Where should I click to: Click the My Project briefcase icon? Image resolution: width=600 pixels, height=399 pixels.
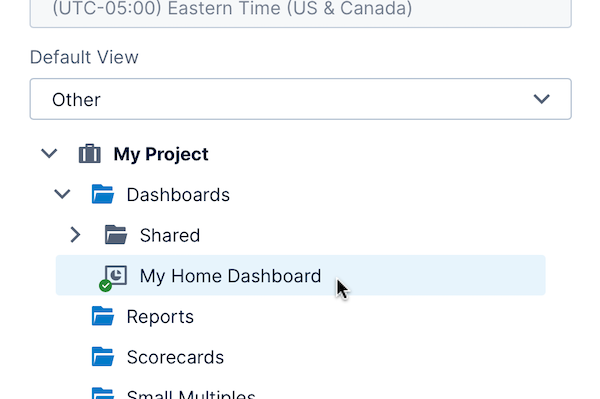[90, 154]
